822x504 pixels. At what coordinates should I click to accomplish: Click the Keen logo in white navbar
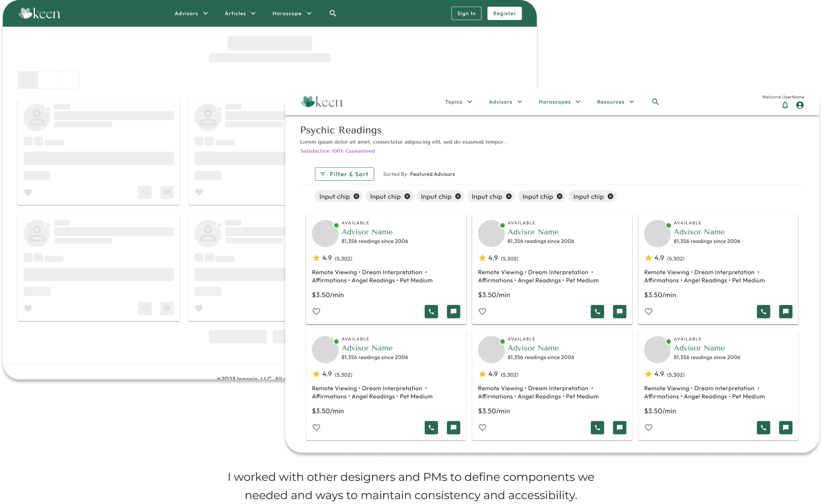click(322, 102)
